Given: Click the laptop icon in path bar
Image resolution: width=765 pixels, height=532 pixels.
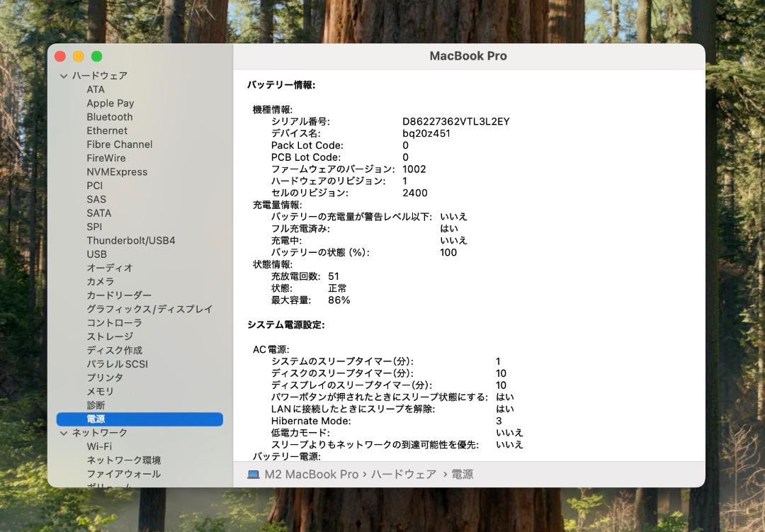Looking at the screenshot, I should pyautogui.click(x=253, y=475).
